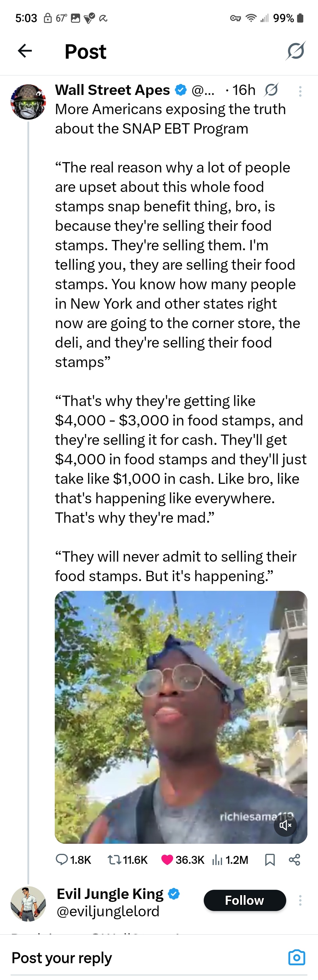
Task: Bookmark the Wall Street Apes post
Action: pos(270,860)
